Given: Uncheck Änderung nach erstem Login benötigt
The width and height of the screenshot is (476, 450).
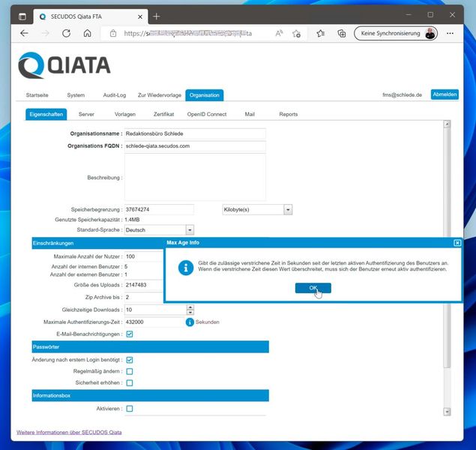Looking at the screenshot, I should click(x=130, y=360).
